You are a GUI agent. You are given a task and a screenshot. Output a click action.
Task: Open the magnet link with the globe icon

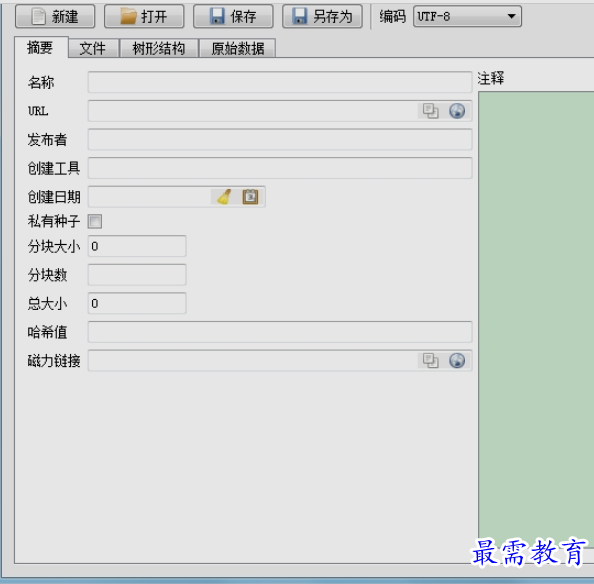coord(457,361)
